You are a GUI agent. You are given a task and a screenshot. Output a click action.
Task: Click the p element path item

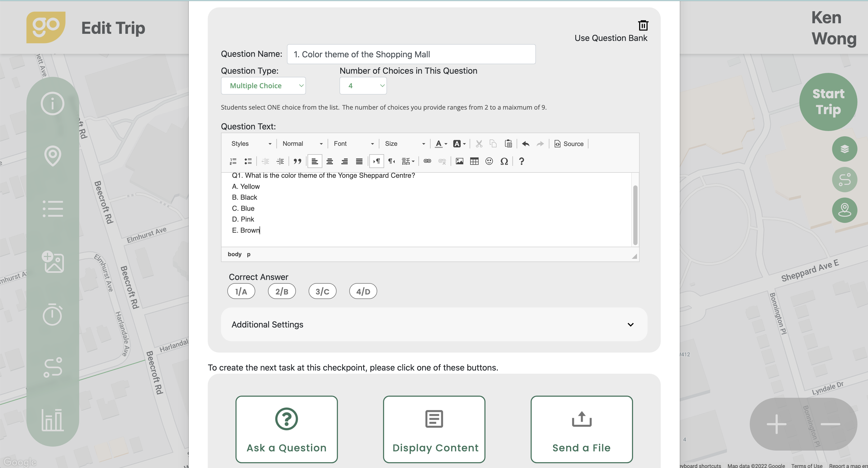click(x=249, y=254)
